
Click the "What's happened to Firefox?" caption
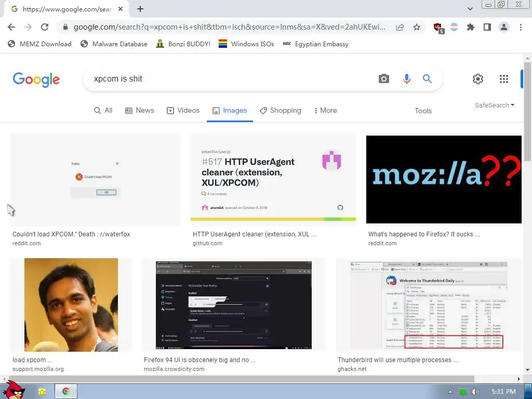[424, 234]
